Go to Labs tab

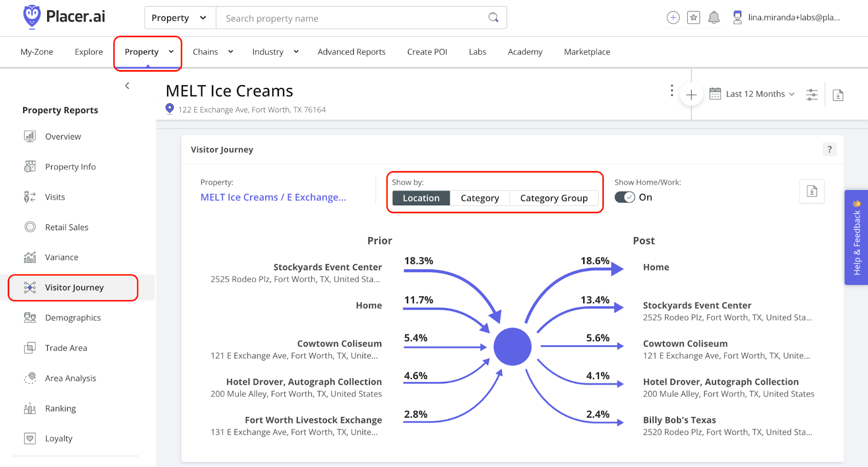click(x=477, y=52)
